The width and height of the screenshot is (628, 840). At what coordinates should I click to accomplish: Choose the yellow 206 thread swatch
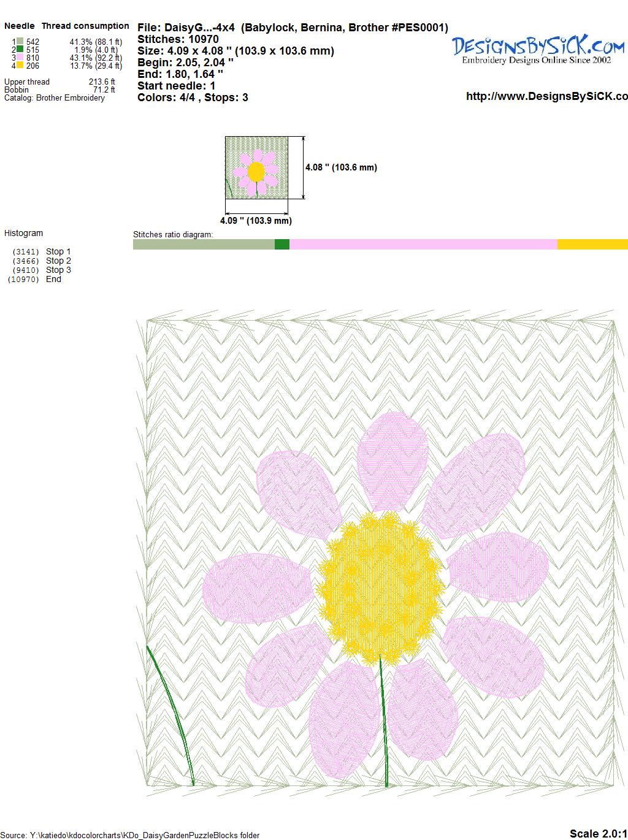(20, 65)
